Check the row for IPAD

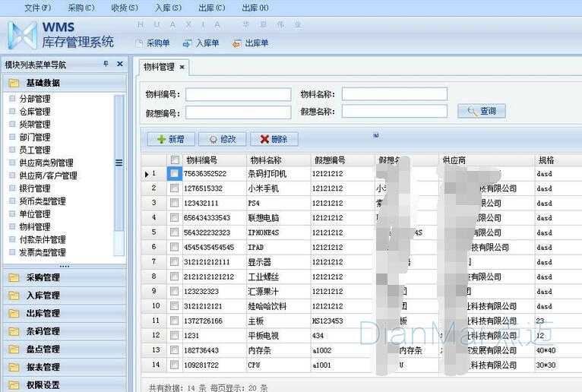coord(174,247)
